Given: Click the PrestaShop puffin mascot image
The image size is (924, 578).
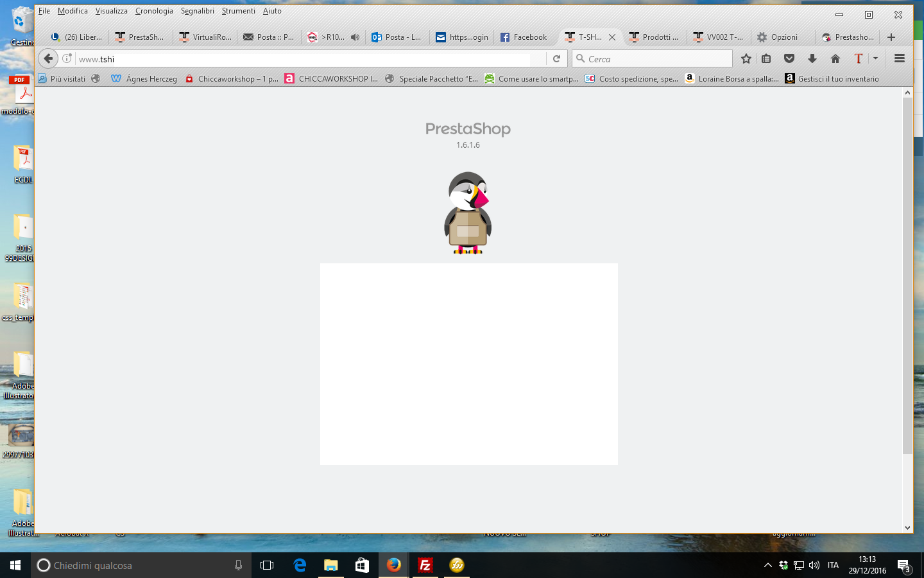Looking at the screenshot, I should [468, 213].
